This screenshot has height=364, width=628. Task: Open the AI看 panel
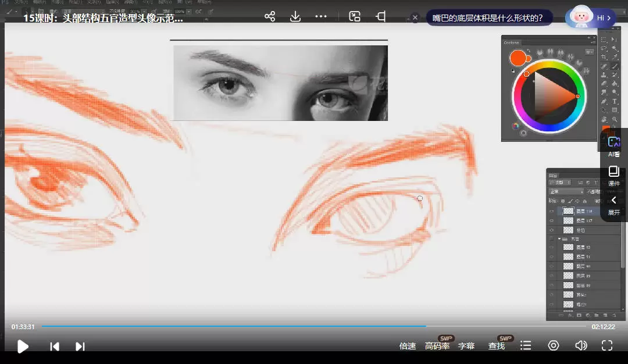tap(613, 147)
